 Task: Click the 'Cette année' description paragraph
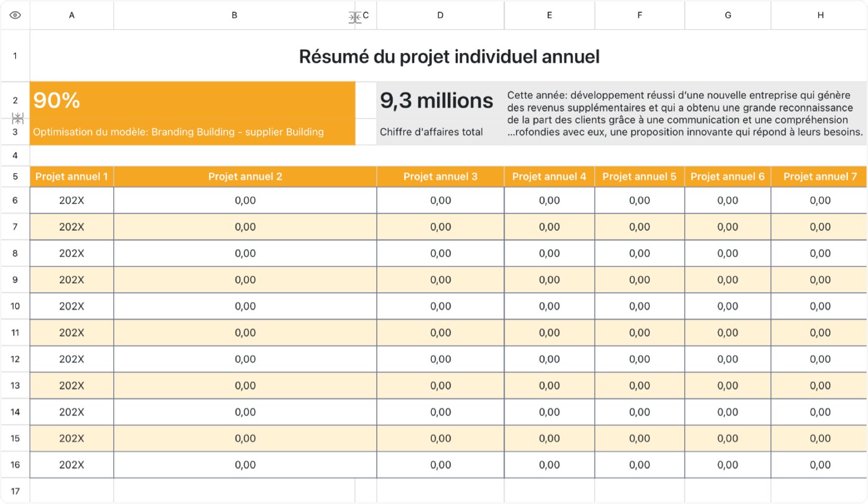pyautogui.click(x=685, y=113)
